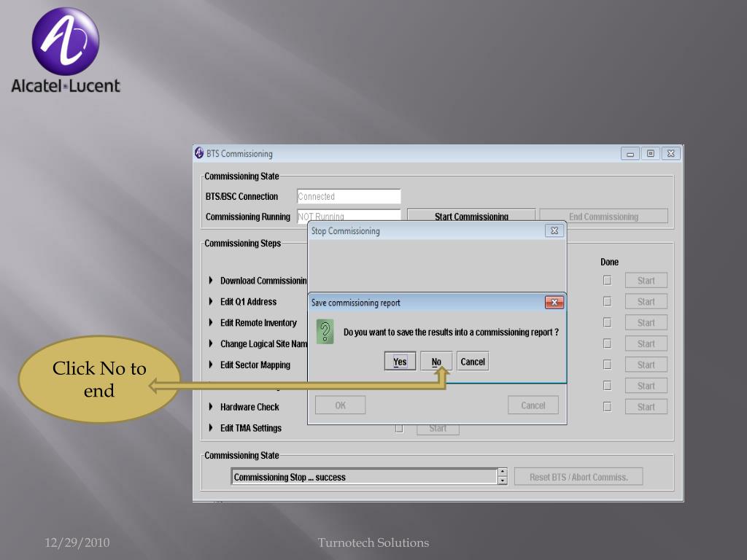Viewport: 747px width, 560px height.
Task: Tick the Done checkbox for Change Logical Site Name
Action: 607,343
